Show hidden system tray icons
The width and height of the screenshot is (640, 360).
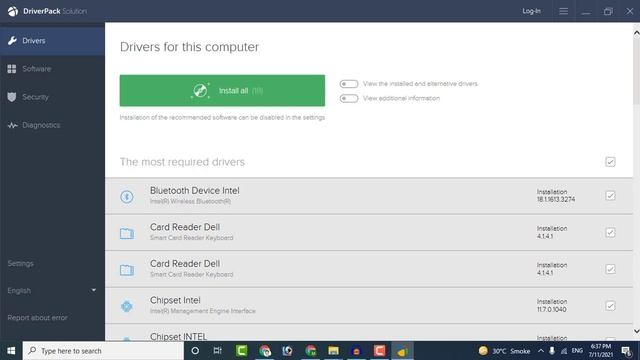pos(541,351)
